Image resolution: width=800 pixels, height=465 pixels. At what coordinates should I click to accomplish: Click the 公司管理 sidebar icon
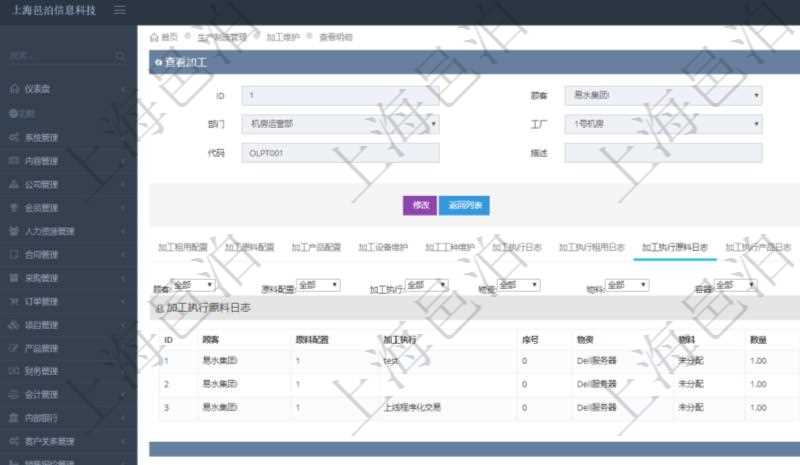pyautogui.click(x=14, y=184)
